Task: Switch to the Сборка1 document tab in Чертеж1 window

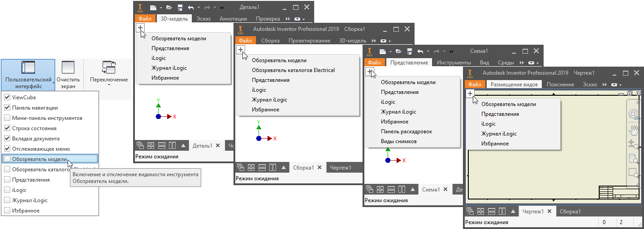Action: coord(570,212)
